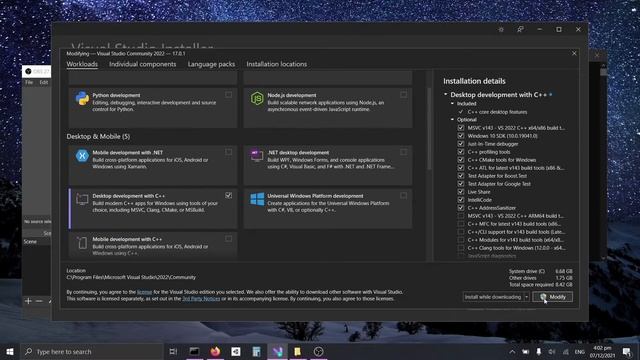This screenshot has height=360, width=640.
Task: Open the terminal app from the taskbar
Action: point(194,351)
